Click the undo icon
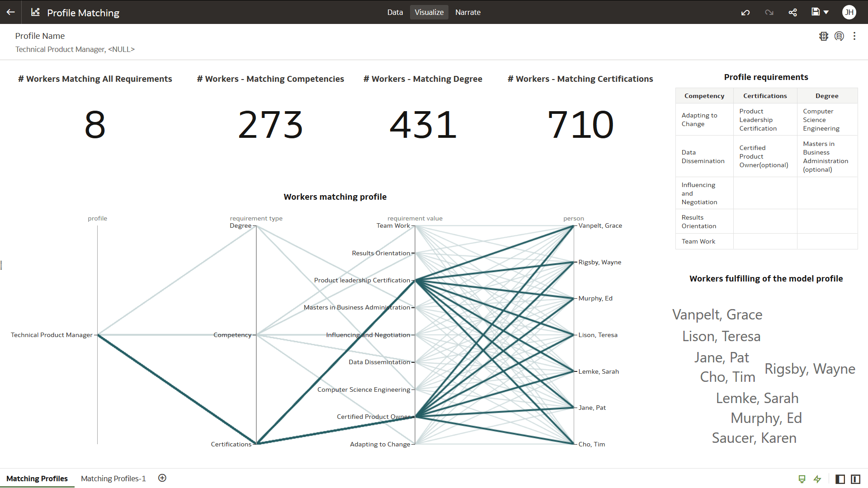 (x=745, y=12)
